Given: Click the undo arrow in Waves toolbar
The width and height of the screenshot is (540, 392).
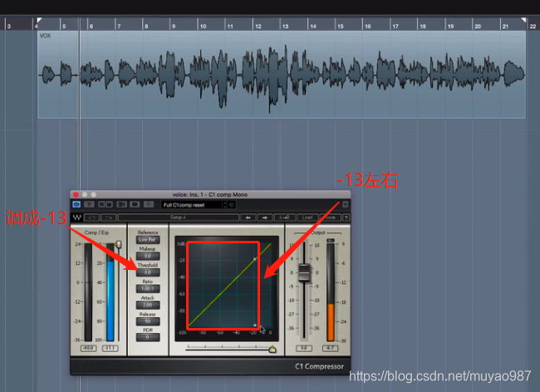Looking at the screenshot, I should 91,218.
